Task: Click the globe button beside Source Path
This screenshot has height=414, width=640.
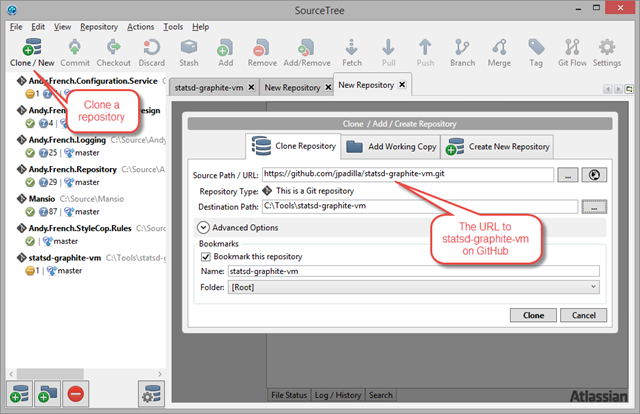Action: pos(594,175)
